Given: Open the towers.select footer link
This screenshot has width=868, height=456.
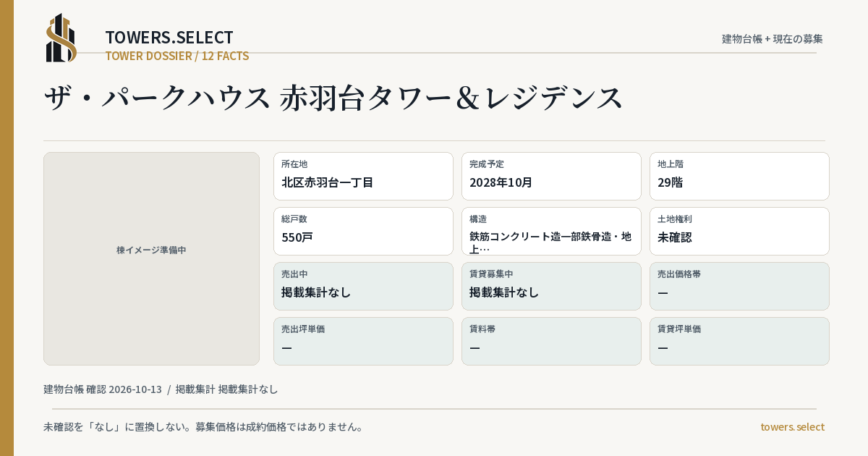Looking at the screenshot, I should [x=792, y=427].
